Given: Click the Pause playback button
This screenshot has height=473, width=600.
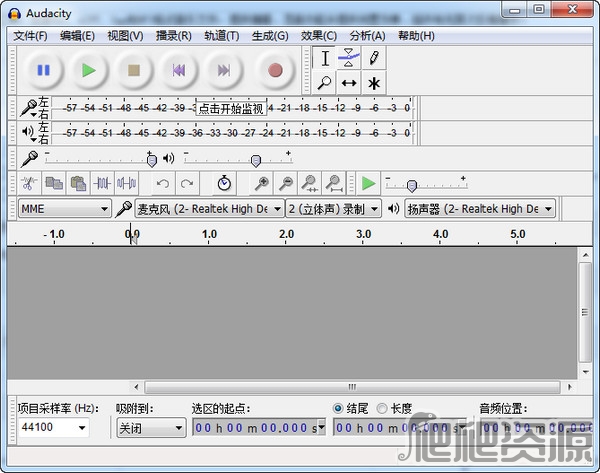Looking at the screenshot, I should 43,70.
